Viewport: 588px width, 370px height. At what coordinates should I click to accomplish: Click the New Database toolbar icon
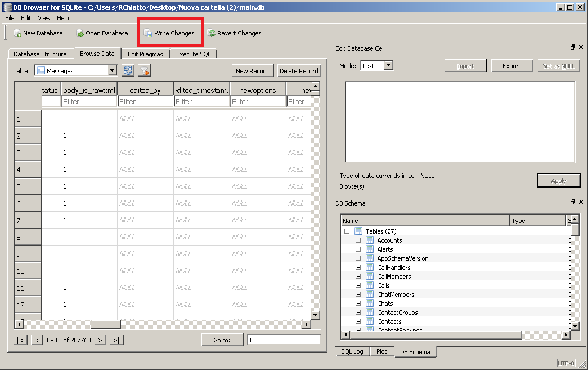click(17, 33)
